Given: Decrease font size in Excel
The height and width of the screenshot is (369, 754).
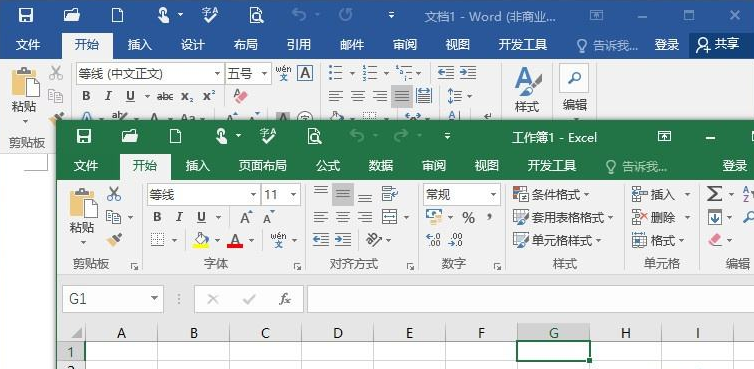Looking at the screenshot, I should tap(269, 217).
